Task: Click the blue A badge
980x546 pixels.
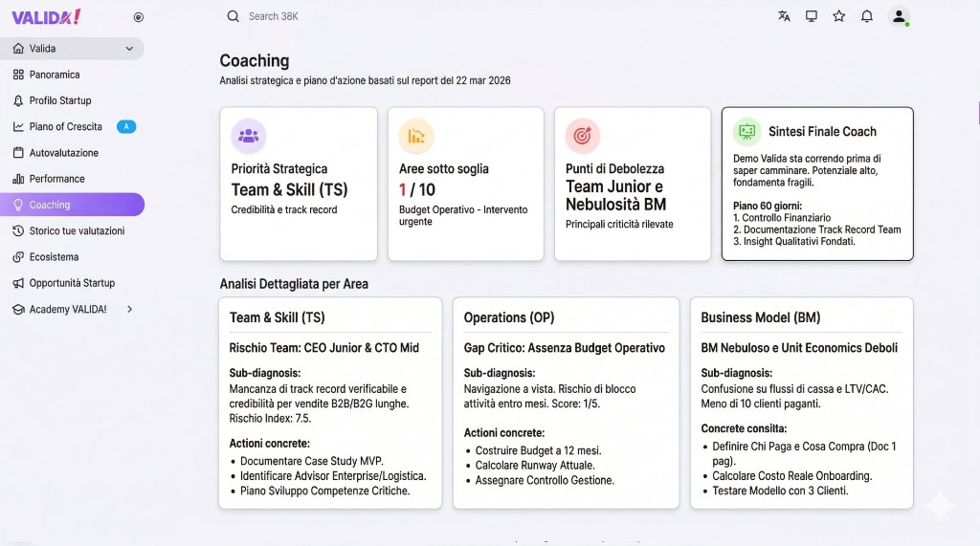Action: click(126, 127)
